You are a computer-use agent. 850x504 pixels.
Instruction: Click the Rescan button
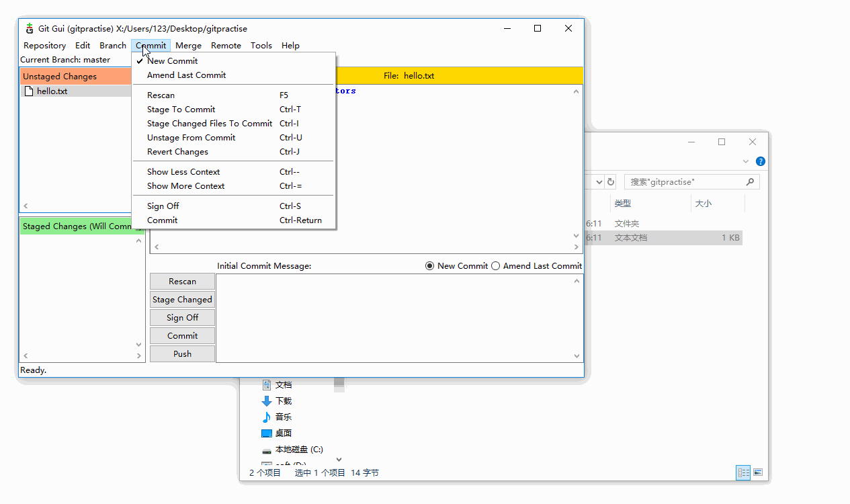tap(182, 282)
